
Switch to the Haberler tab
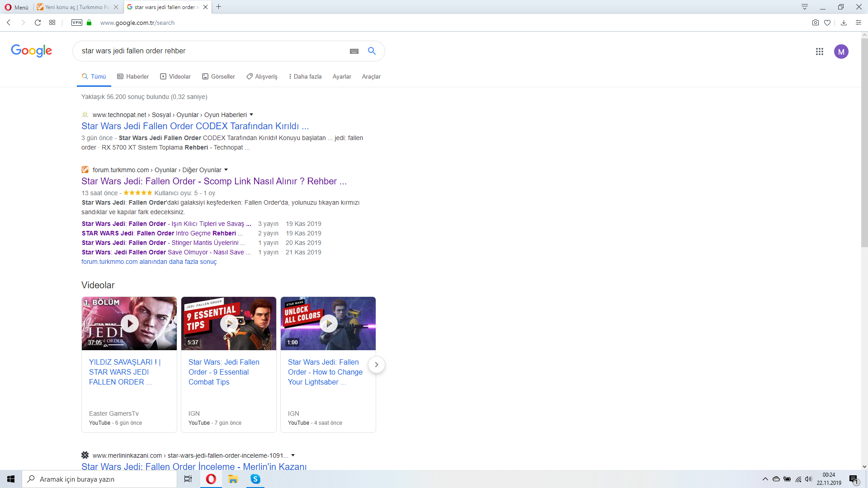click(133, 77)
